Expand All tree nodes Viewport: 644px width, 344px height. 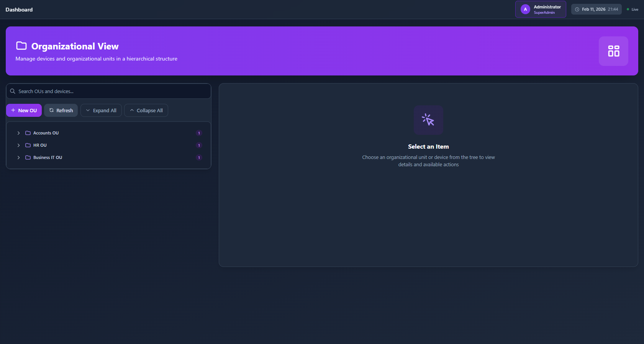(101, 110)
